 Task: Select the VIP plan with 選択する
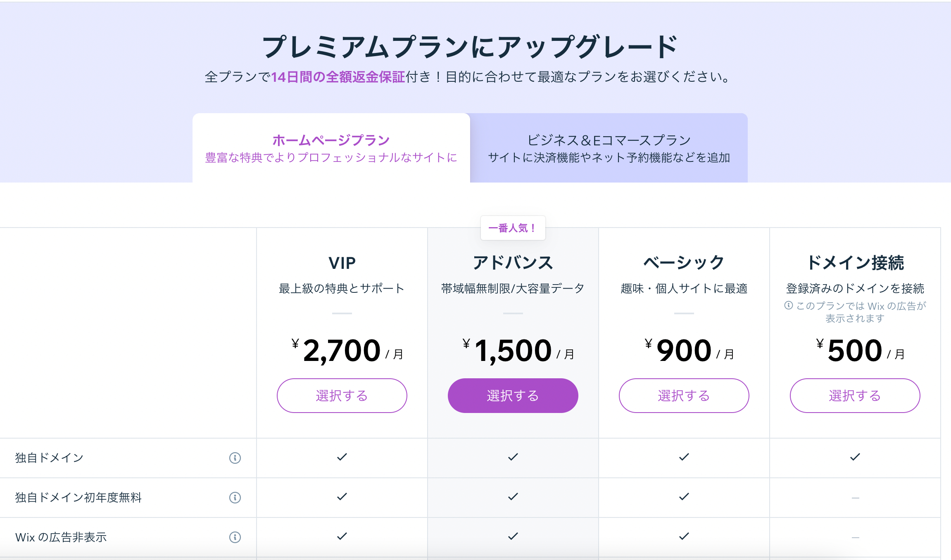click(x=342, y=395)
